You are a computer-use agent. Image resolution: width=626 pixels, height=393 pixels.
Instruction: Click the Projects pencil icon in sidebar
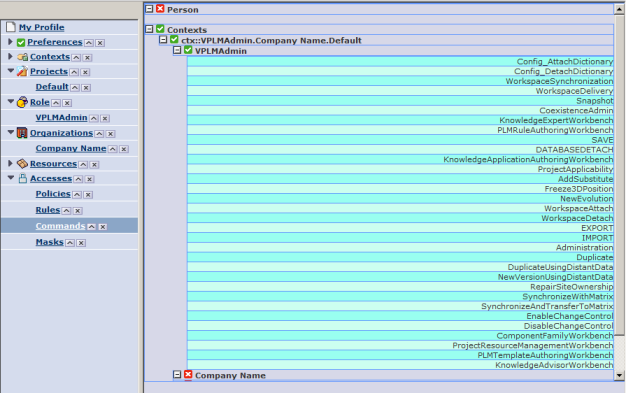click(x=22, y=71)
